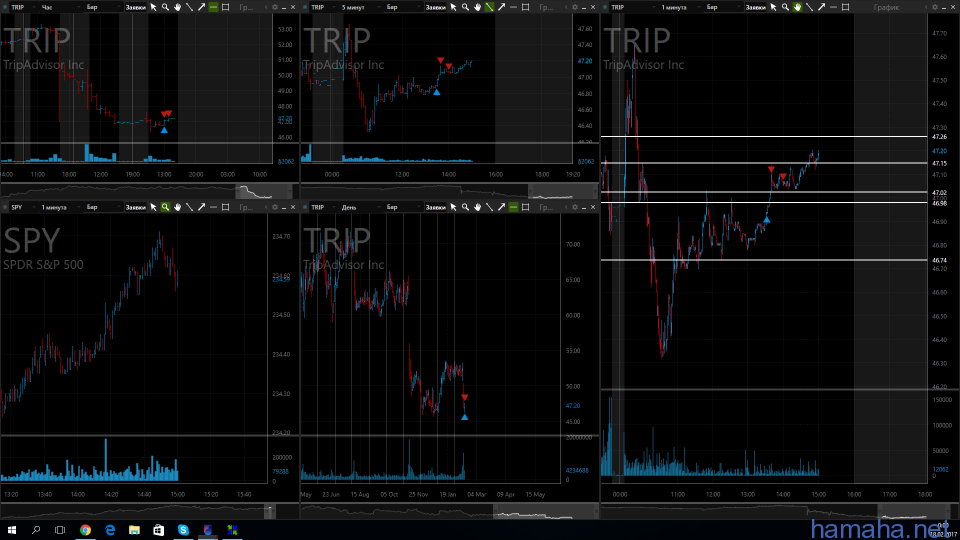Toggle Заявки in the 1-minute TRIP chart
Screen dimensions: 960x540
coord(755,7)
